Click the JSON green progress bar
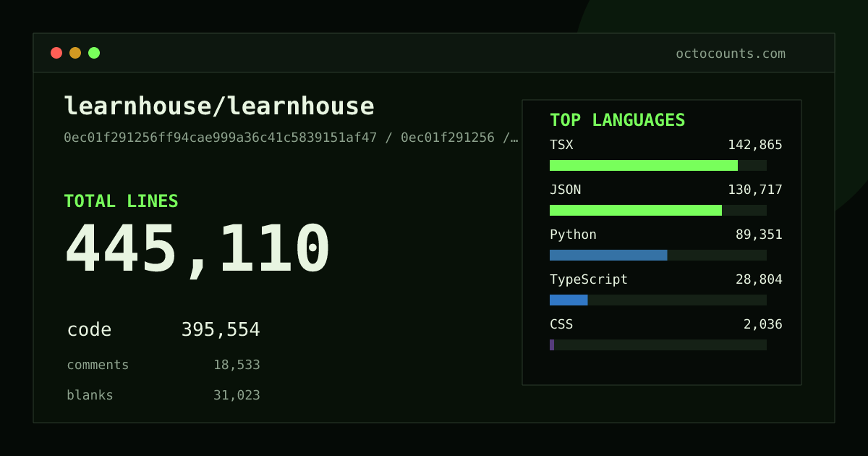This screenshot has width=868, height=456. pyautogui.click(x=636, y=210)
